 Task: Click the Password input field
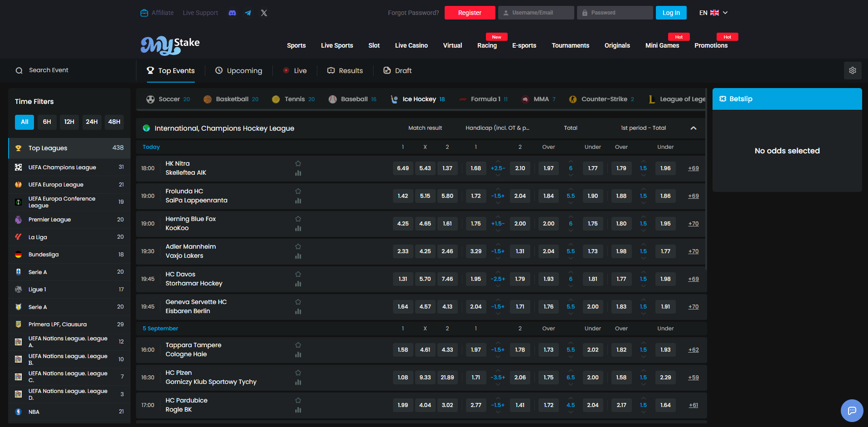[x=615, y=13]
